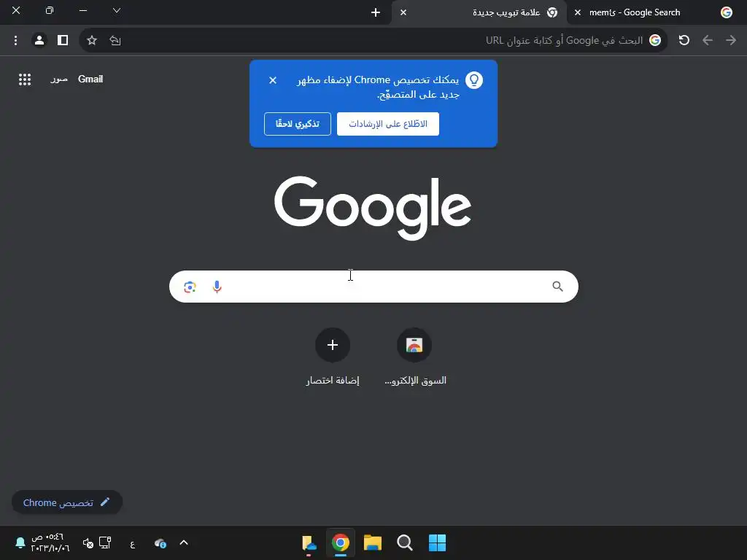Click the share page icon in address bar
Screen dimensions: 747x560
115,41
